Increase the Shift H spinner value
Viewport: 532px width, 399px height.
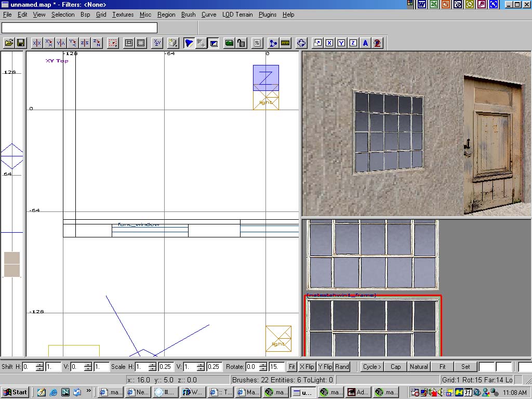40,364
